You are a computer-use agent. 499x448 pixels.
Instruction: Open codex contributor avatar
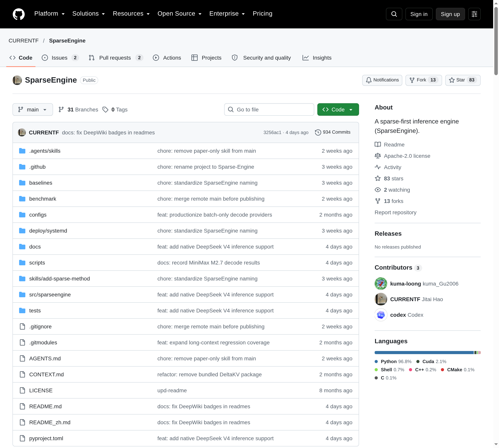tap(381, 315)
